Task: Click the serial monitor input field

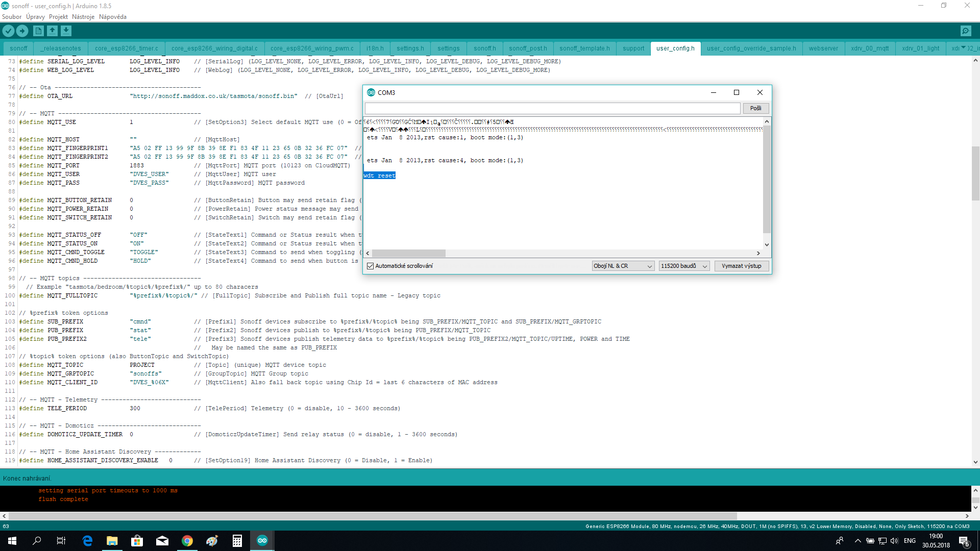Action: (x=552, y=108)
